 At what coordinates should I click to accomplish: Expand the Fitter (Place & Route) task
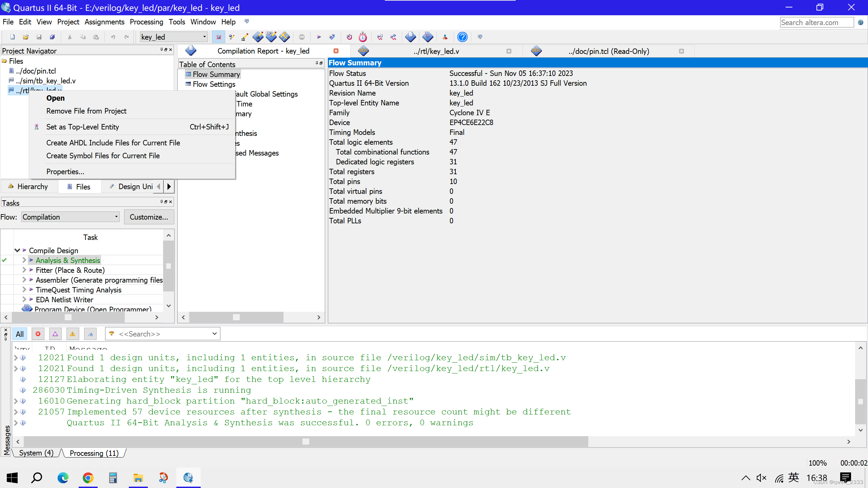click(x=24, y=270)
